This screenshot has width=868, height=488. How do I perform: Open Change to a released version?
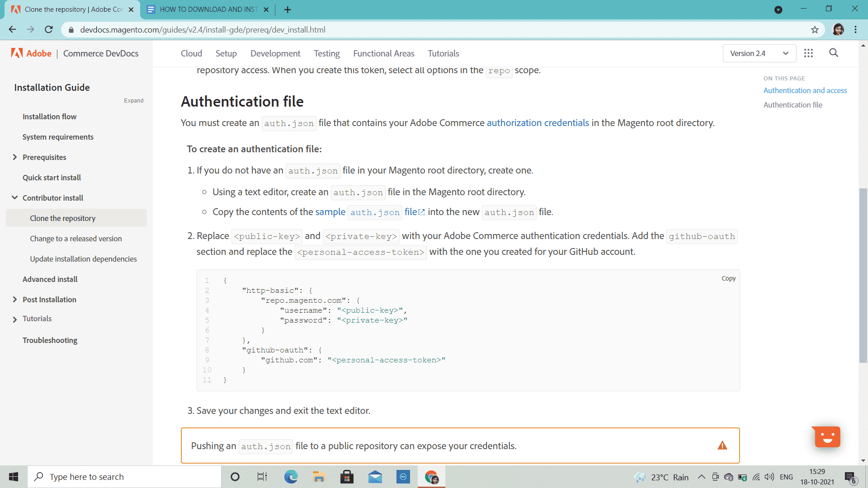pos(76,239)
